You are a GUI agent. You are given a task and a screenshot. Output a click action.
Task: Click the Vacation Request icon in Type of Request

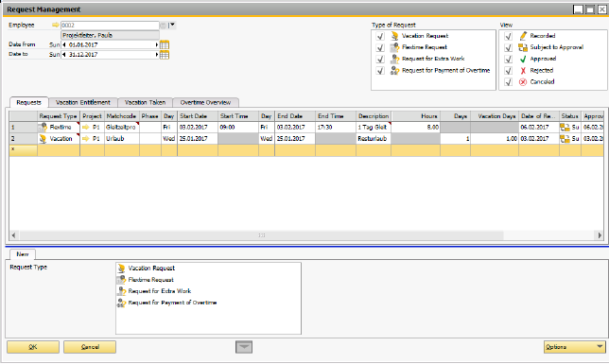(x=394, y=36)
